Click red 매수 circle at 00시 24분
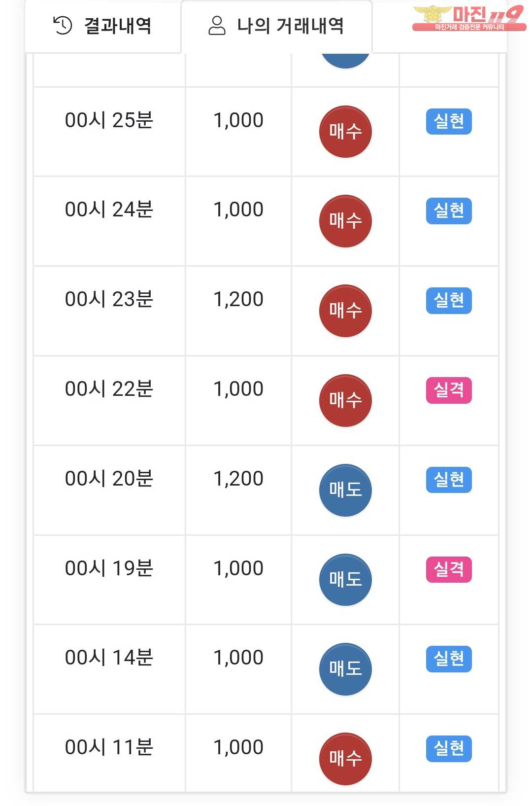The height and width of the screenshot is (806, 532). coord(345,221)
